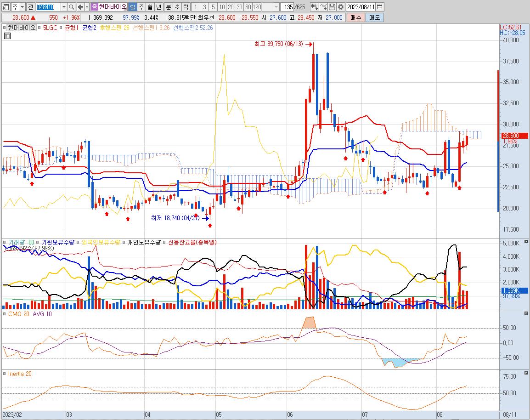This screenshot has width=530, height=420.
Task: Click the 매도 sell button
Action: pyautogui.click(x=374, y=17)
